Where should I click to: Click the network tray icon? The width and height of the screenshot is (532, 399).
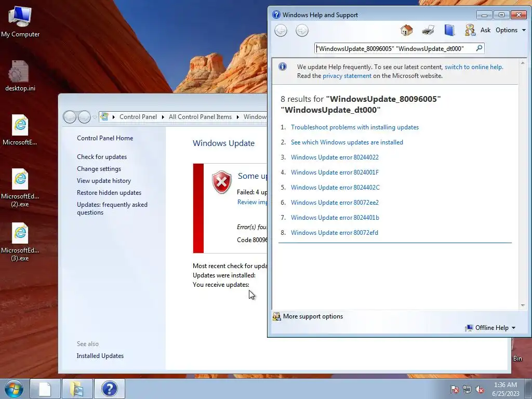[x=467, y=389]
